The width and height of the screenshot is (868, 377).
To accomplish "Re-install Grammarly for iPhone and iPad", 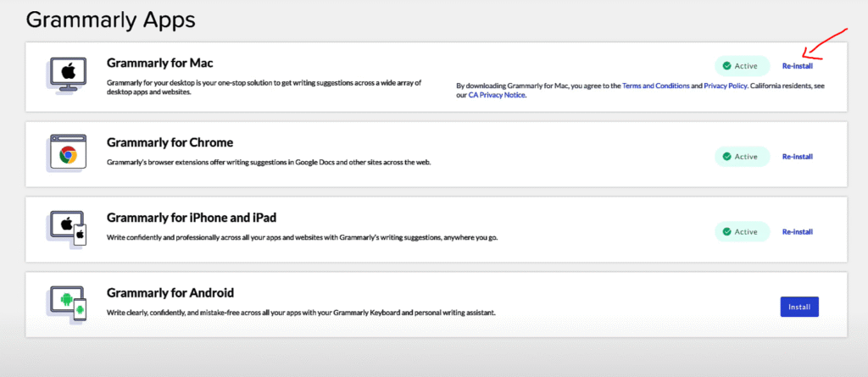I will (797, 231).
